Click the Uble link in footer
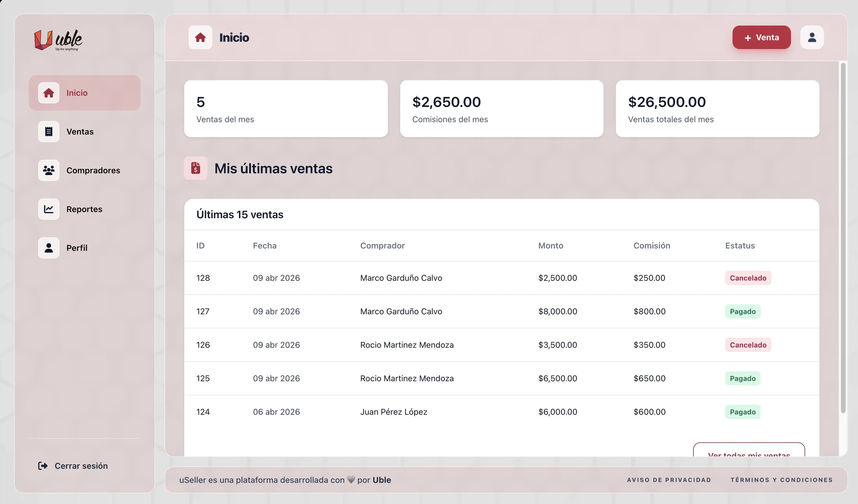This screenshot has width=858, height=504. tap(382, 480)
